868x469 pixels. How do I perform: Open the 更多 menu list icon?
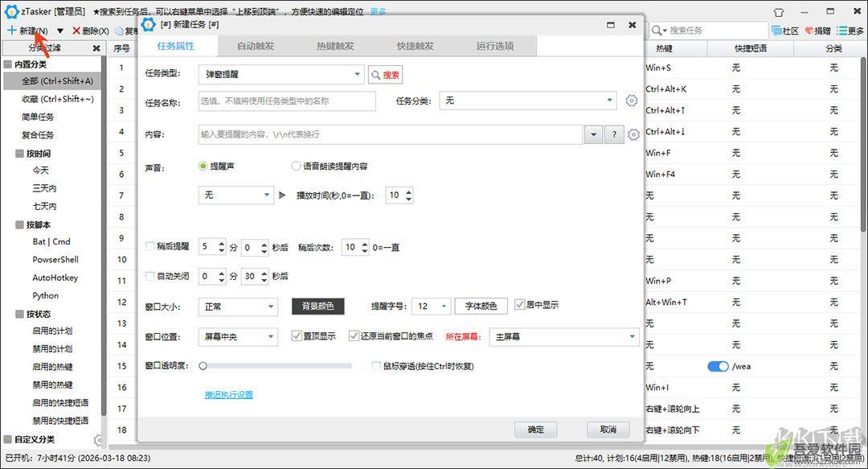tap(850, 31)
